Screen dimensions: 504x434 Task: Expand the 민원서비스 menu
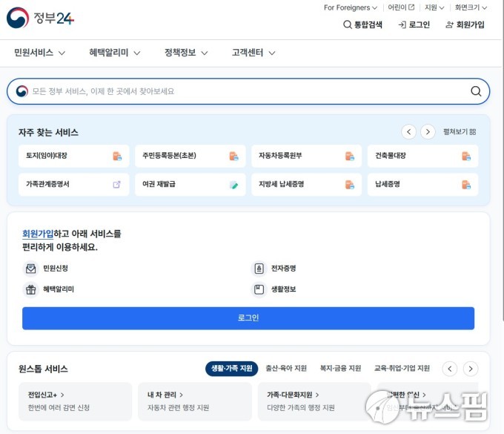coord(40,53)
